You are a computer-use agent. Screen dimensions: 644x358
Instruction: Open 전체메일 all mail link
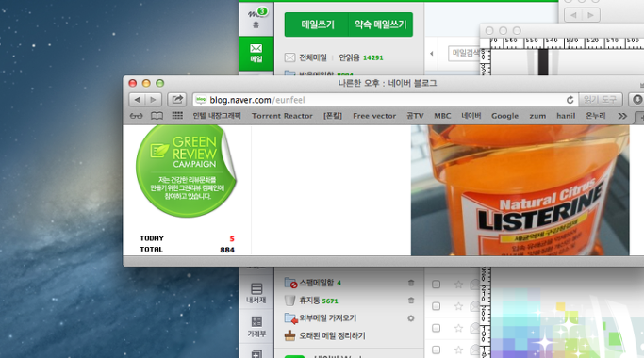[x=312, y=57]
